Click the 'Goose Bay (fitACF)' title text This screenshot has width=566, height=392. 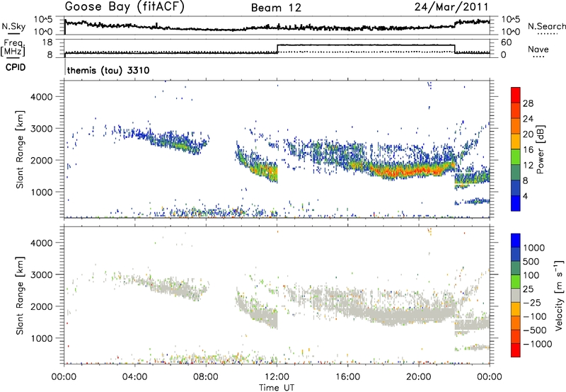click(125, 7)
